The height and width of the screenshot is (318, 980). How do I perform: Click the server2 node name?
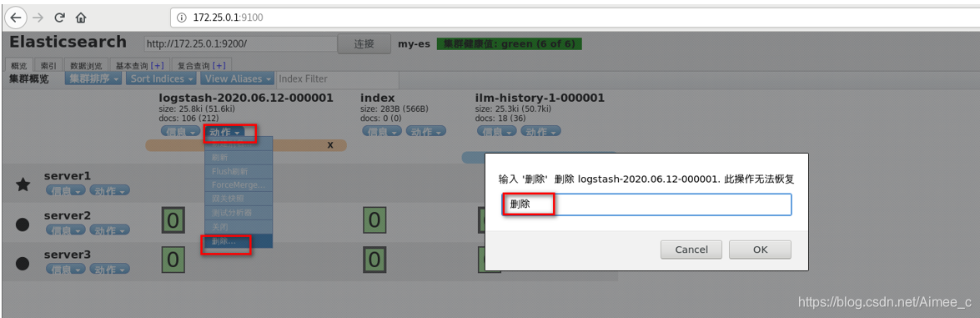[x=68, y=215]
